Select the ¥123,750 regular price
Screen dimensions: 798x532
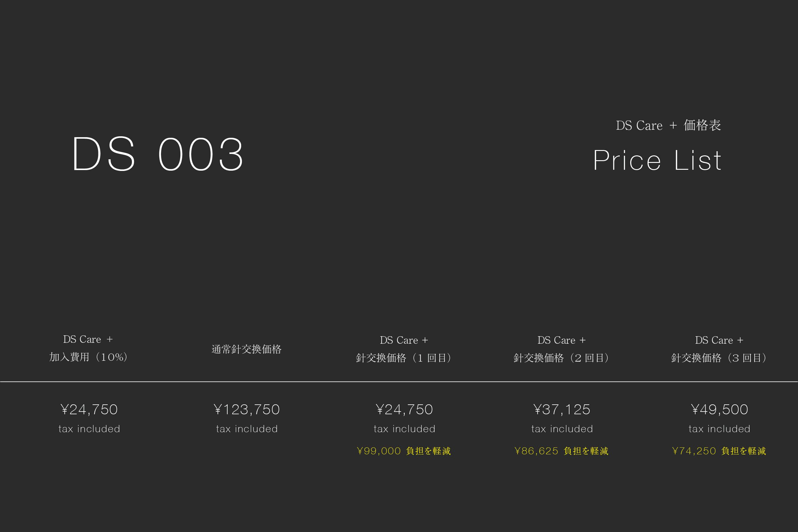[247, 409]
